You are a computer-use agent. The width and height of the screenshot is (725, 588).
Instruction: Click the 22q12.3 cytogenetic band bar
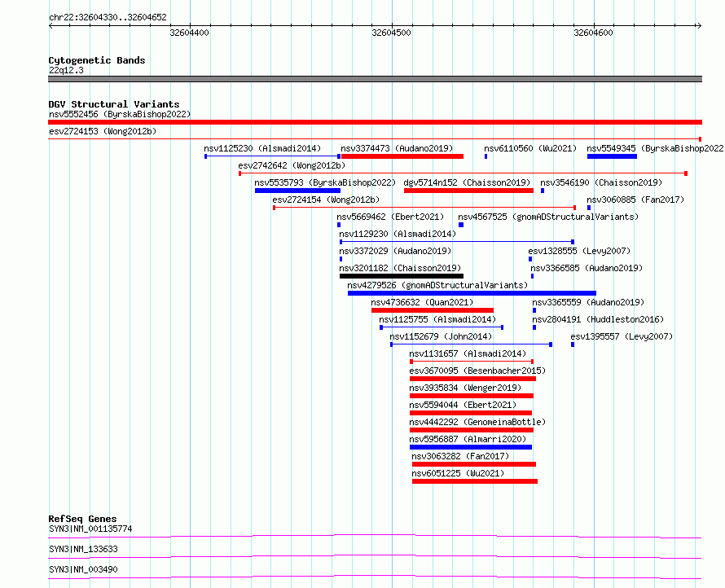point(375,79)
